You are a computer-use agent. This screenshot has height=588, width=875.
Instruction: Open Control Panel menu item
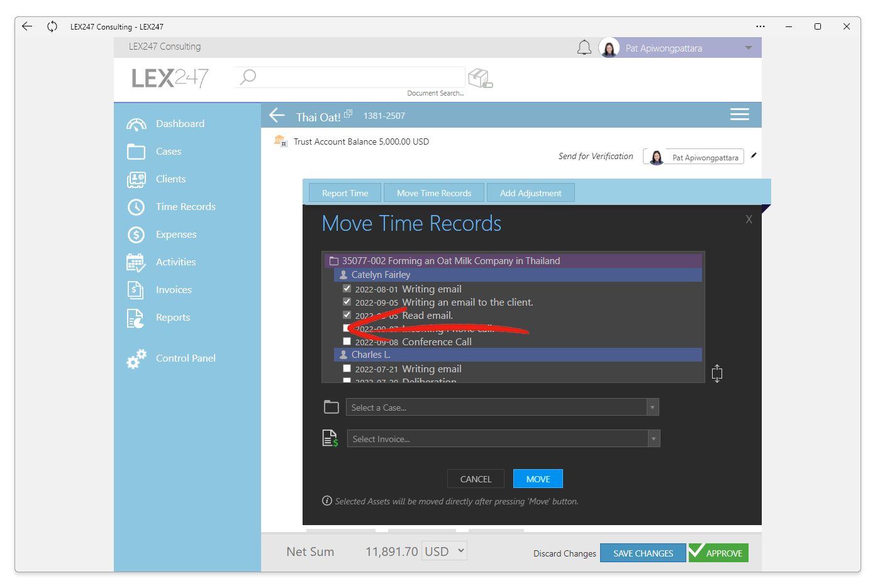pos(186,358)
